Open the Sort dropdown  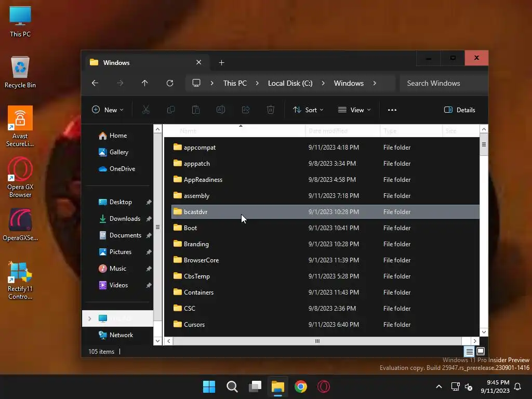coord(308,110)
